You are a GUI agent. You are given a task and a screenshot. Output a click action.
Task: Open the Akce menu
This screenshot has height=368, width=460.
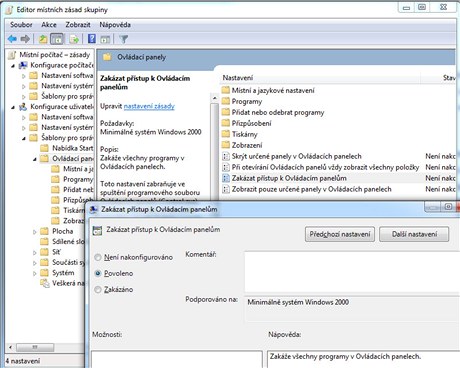coord(49,25)
